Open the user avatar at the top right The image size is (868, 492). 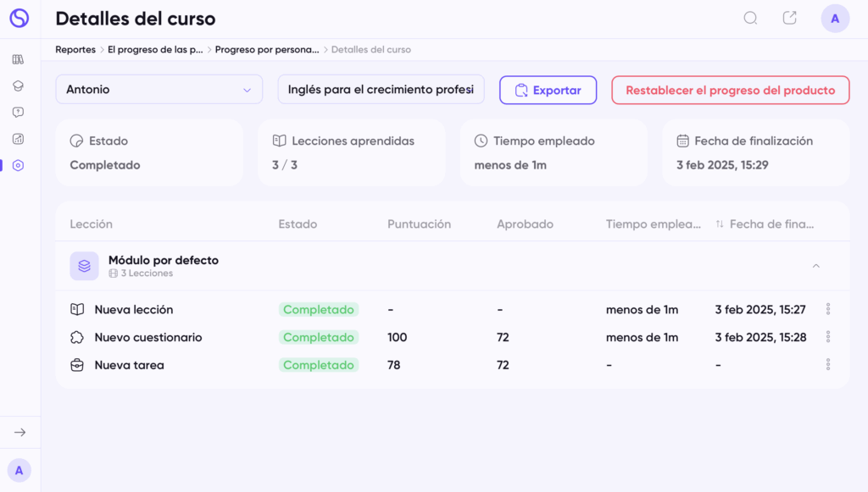pyautogui.click(x=835, y=19)
